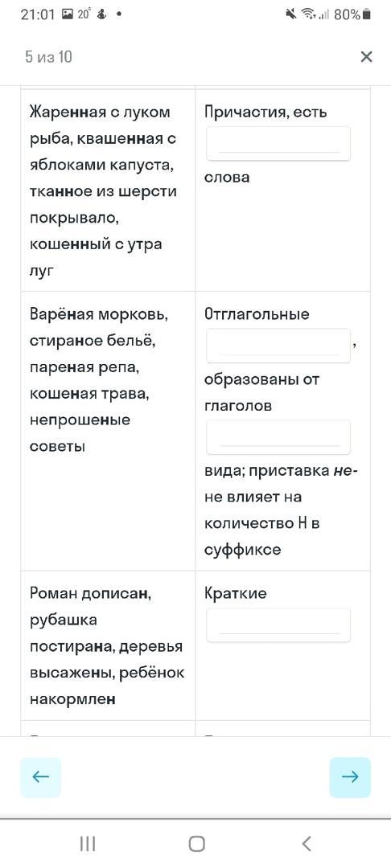Tap the Android back chevron
The height and width of the screenshot is (868, 391).
point(307,844)
